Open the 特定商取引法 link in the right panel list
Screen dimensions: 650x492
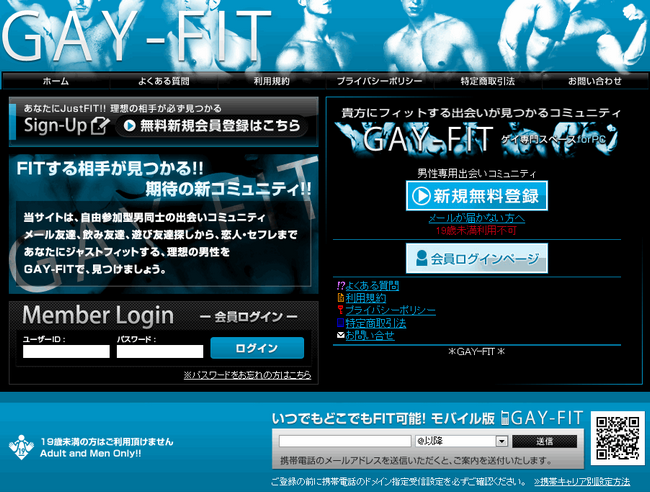point(376,323)
